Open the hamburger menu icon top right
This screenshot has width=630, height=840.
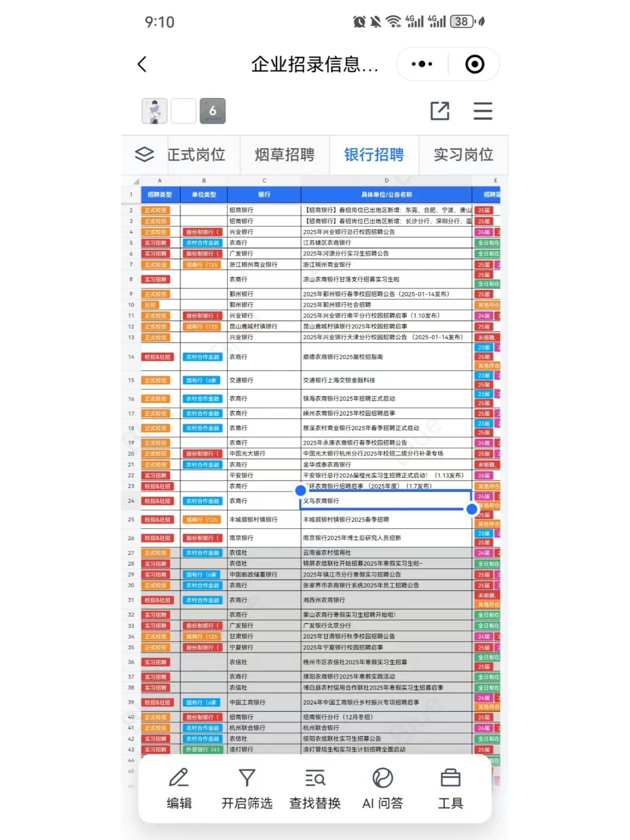483,111
